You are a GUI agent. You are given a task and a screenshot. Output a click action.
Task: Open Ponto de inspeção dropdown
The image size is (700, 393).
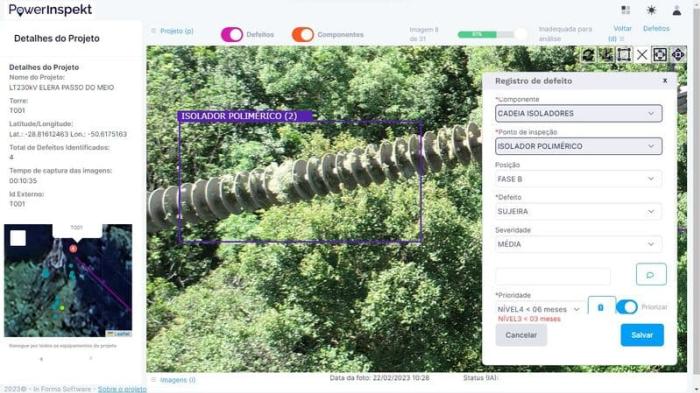tap(578, 146)
